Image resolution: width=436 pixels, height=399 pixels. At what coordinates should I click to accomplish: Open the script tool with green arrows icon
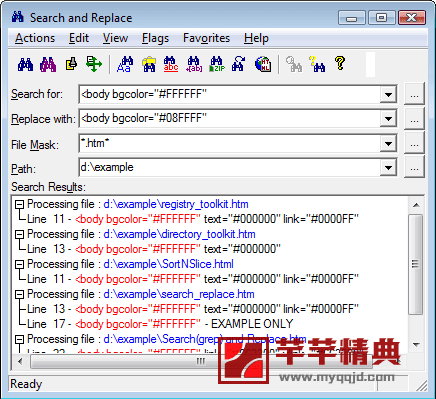[94, 64]
